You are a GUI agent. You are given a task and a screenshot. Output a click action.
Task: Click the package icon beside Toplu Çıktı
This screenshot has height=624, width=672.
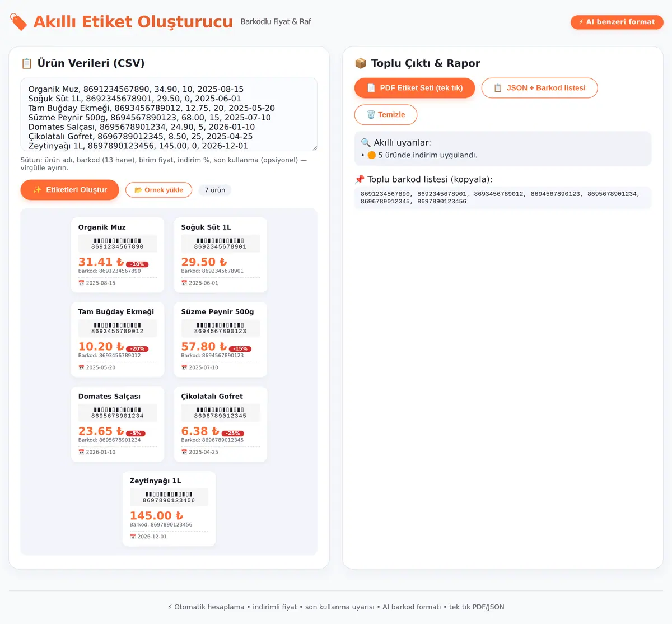pyautogui.click(x=361, y=63)
